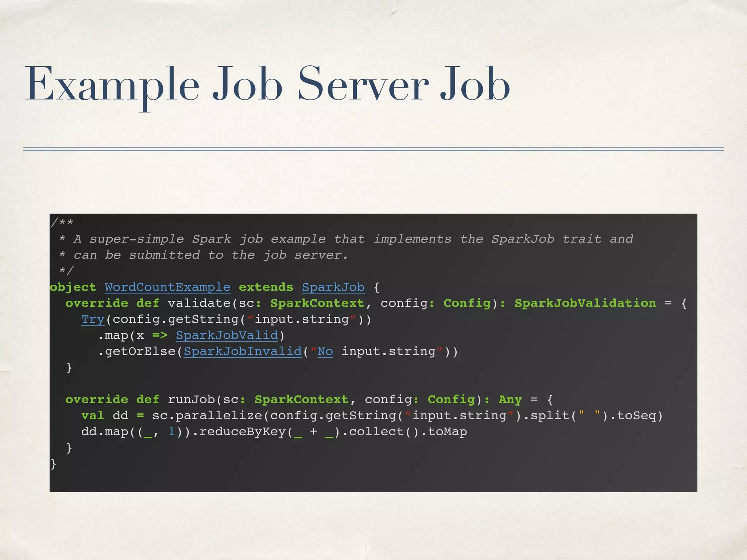
Task: Open the SparkJob link after extends
Action: tap(333, 287)
